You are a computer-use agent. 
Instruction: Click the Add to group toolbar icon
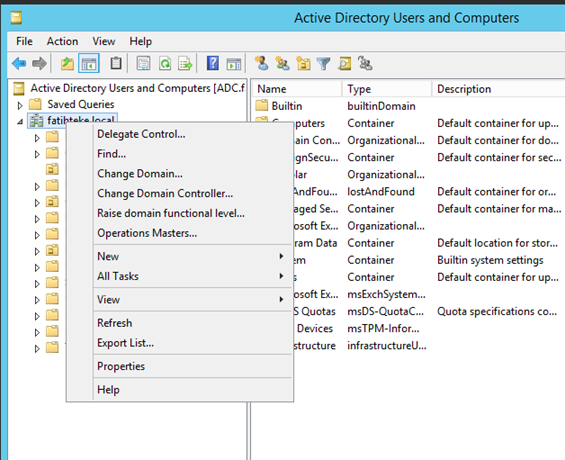point(365,63)
